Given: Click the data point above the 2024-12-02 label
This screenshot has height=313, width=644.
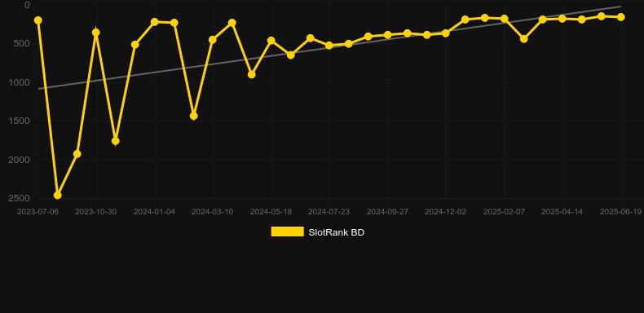Looking at the screenshot, I should (446, 33).
